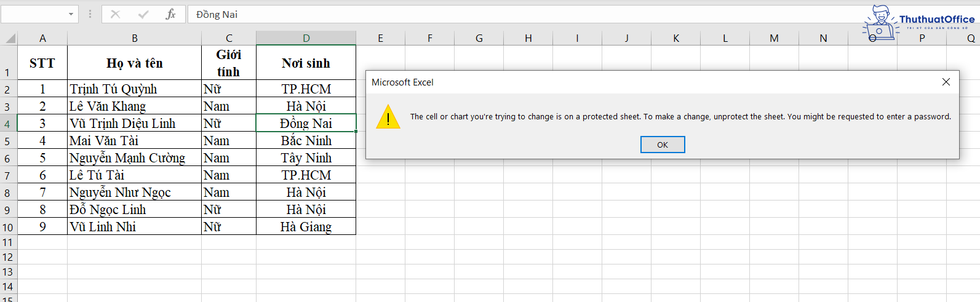
Task: Select column E header
Action: click(381, 38)
